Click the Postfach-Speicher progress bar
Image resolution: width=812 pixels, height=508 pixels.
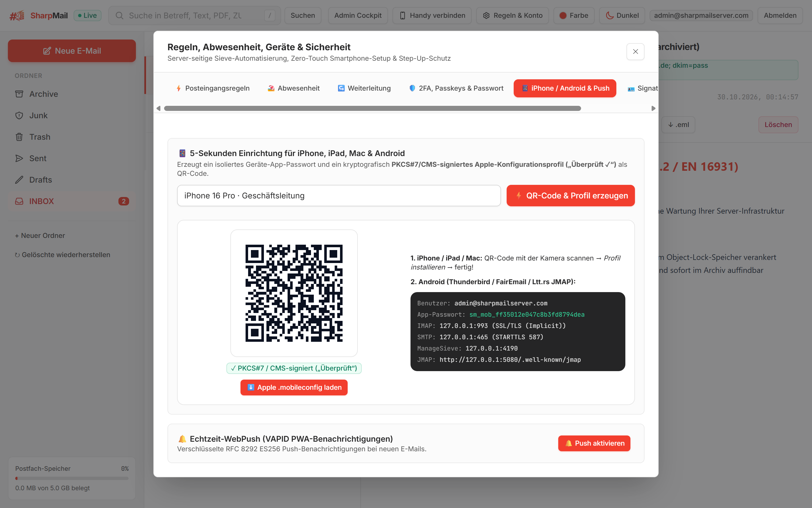[x=72, y=478]
